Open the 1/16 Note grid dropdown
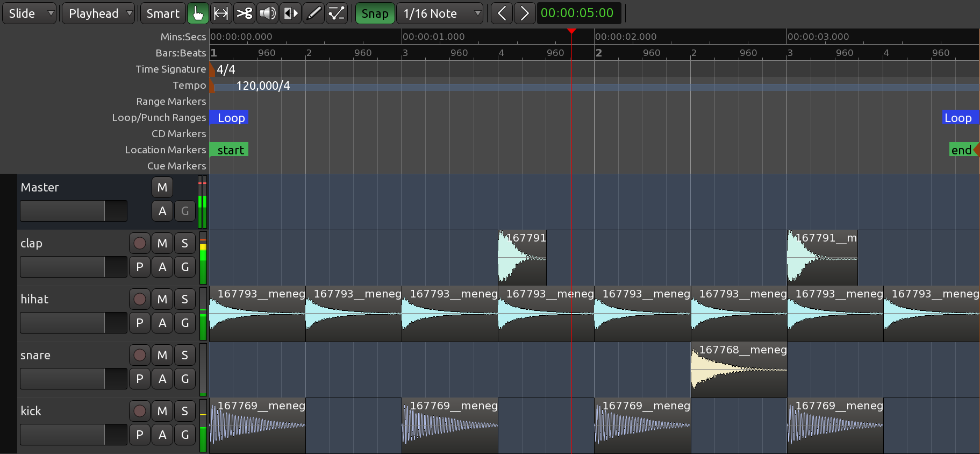This screenshot has width=980, height=454. pos(440,13)
